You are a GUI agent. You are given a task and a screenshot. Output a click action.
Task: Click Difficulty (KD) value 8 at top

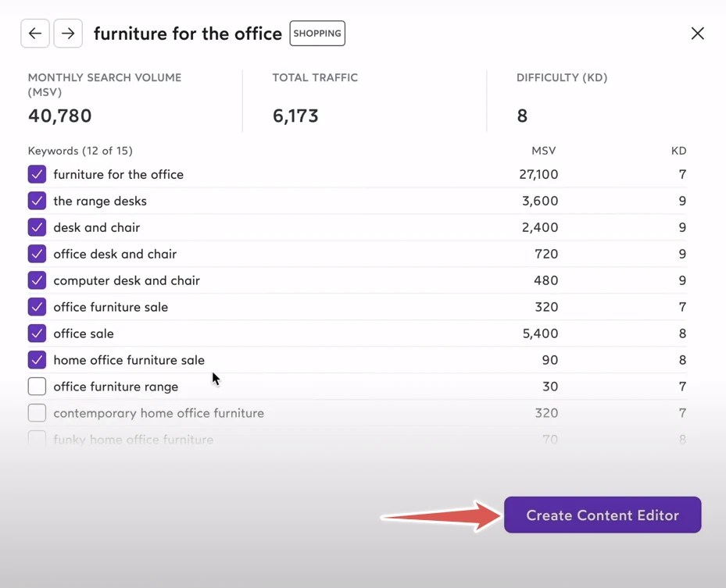522,116
